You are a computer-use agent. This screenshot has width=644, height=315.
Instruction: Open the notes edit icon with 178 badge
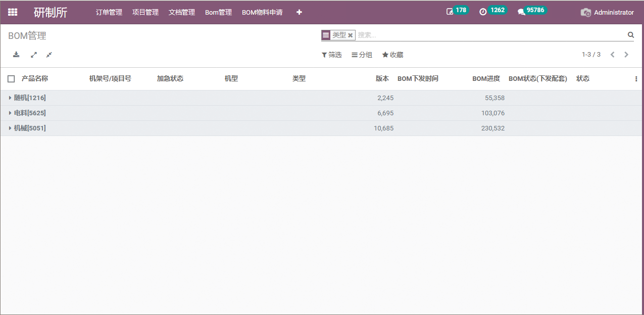(450, 12)
